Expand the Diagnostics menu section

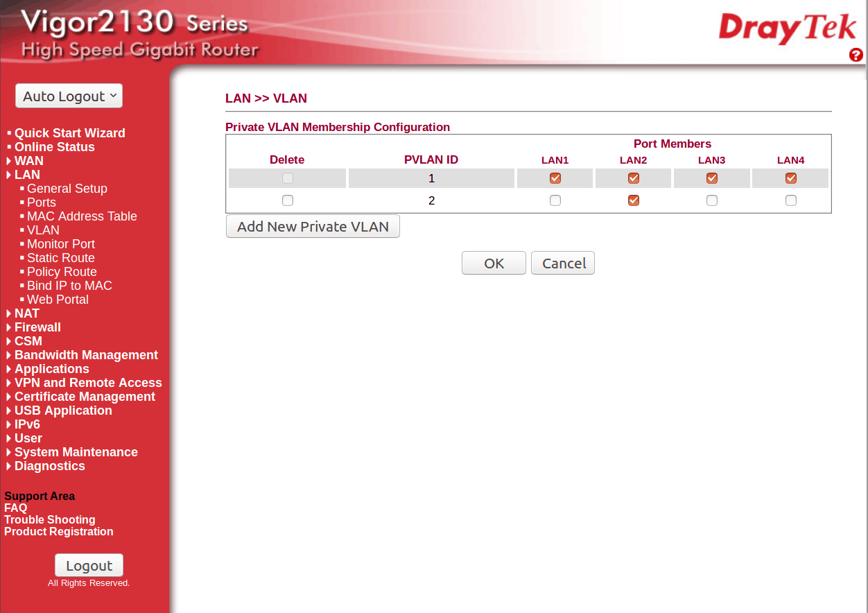[49, 466]
